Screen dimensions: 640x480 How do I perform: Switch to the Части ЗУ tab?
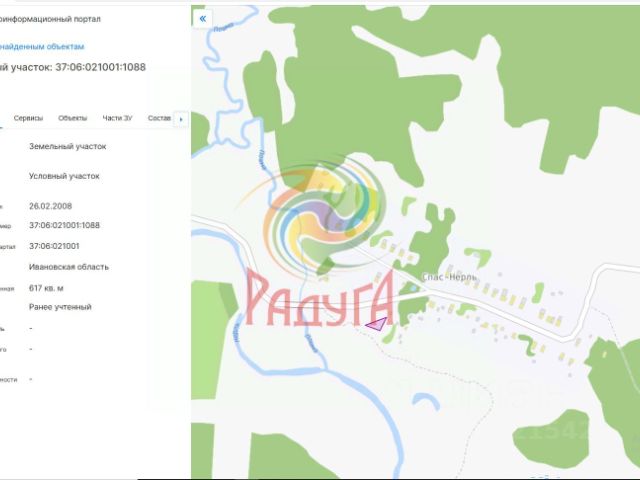coord(118,118)
